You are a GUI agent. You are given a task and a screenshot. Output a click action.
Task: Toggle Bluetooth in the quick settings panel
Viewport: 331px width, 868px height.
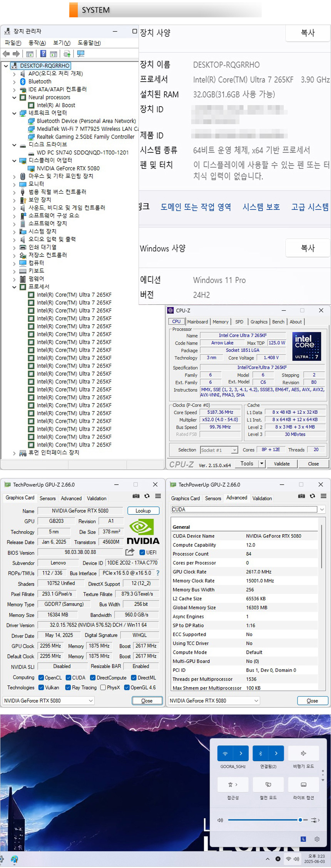click(261, 753)
